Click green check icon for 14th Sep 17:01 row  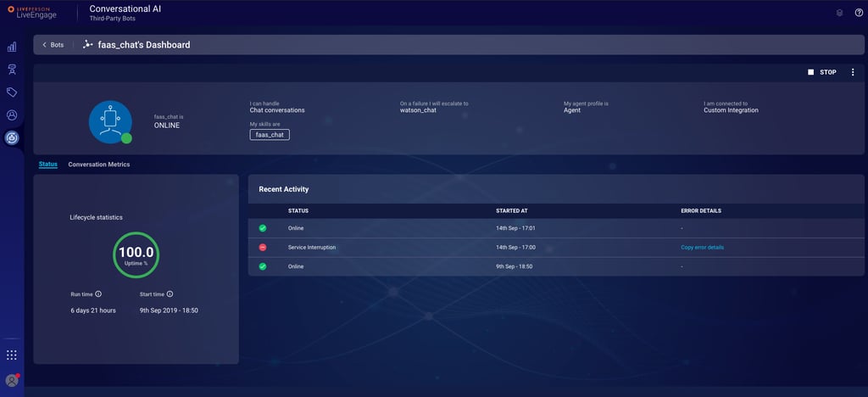coord(263,228)
